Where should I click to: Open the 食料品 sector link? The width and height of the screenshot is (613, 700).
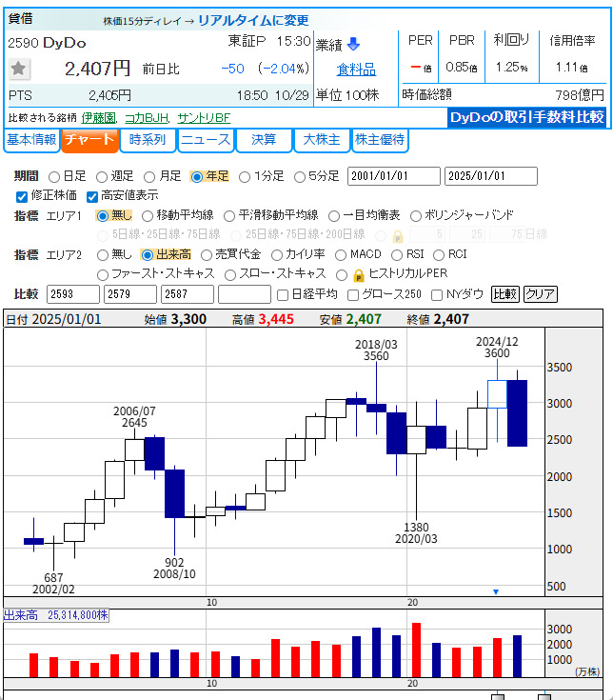(356, 70)
